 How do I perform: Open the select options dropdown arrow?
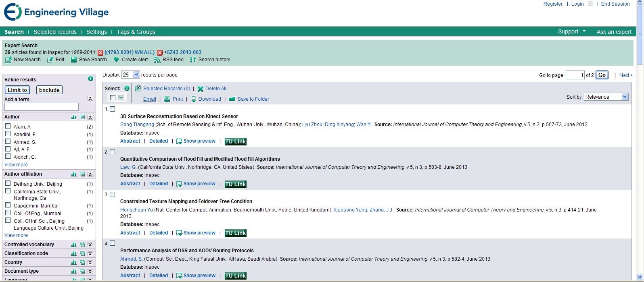[121, 97]
